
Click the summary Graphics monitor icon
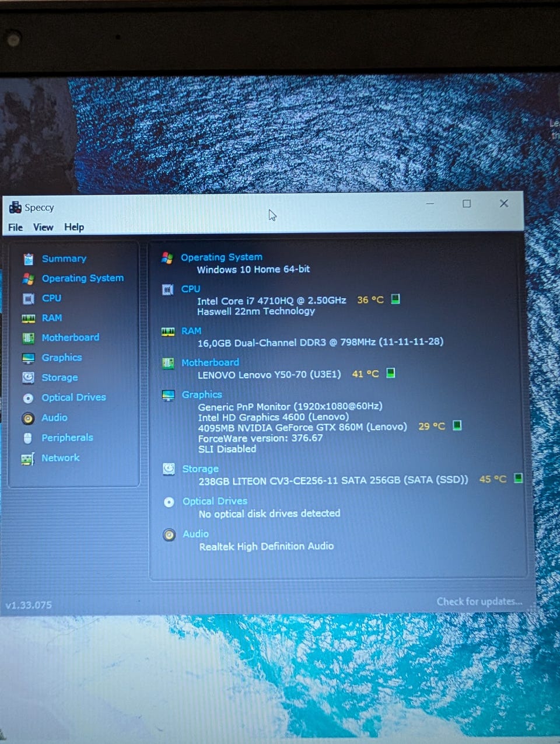[168, 395]
